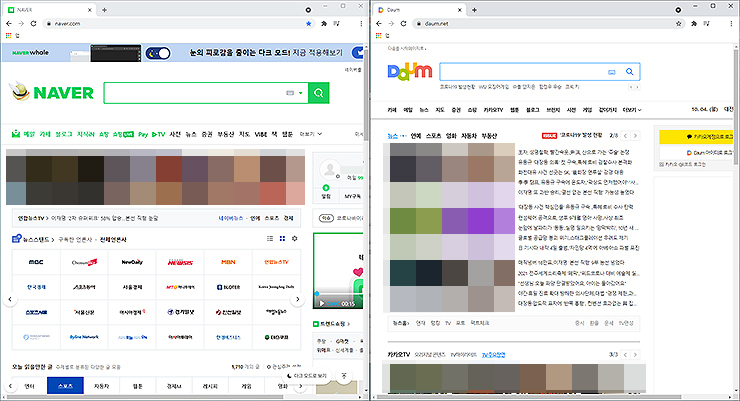Play the Naver video advertisement
This screenshot has height=401, width=740.
click(322, 303)
